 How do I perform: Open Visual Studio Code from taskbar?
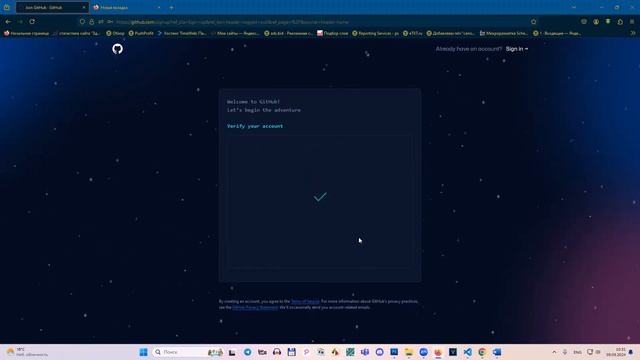click(467, 352)
